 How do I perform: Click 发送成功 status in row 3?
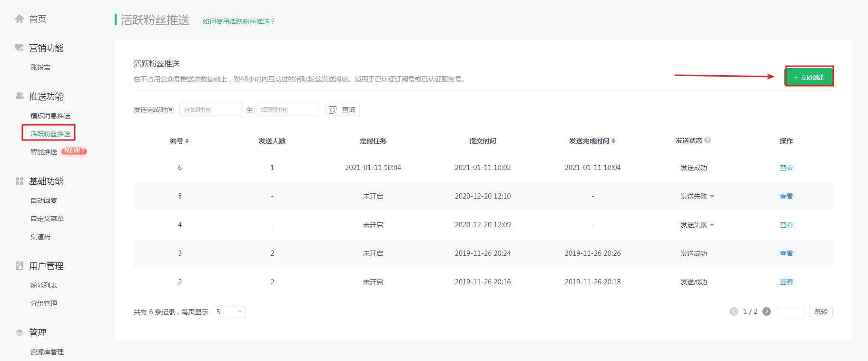coord(694,253)
